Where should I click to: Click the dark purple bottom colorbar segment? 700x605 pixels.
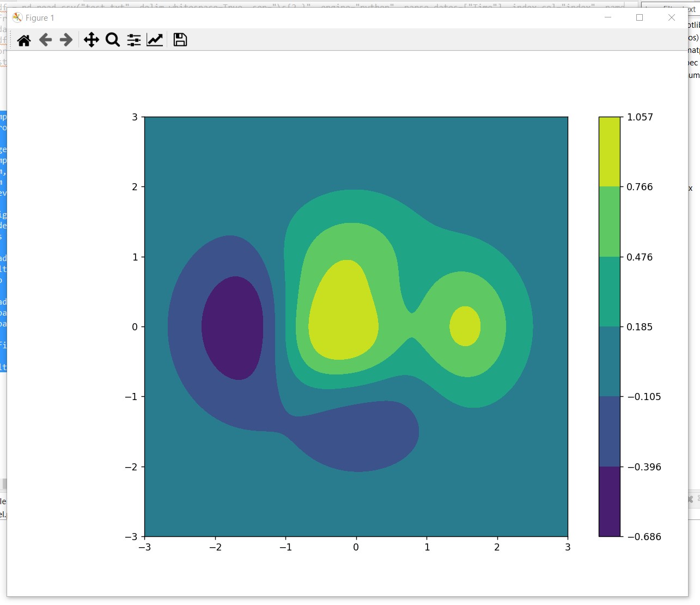(x=610, y=501)
